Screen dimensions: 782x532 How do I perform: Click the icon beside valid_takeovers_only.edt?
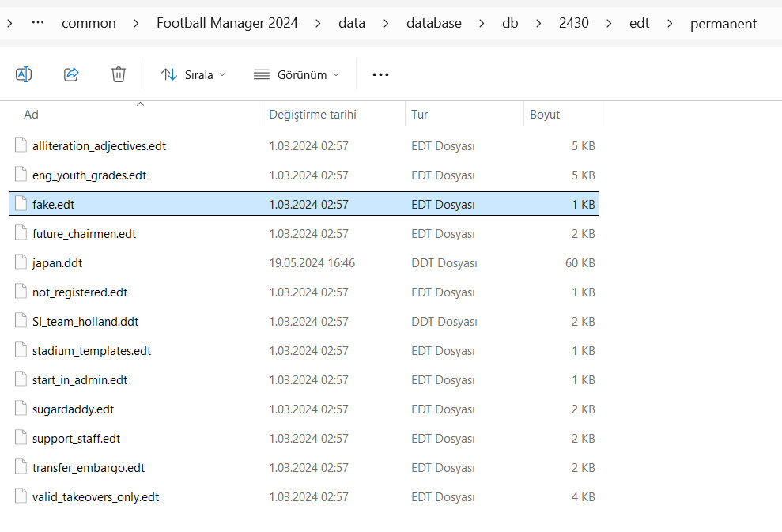(x=21, y=497)
